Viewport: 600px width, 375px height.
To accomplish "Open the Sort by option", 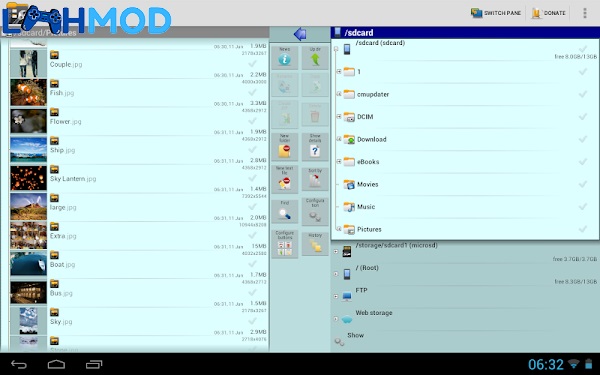I will pyautogui.click(x=315, y=178).
